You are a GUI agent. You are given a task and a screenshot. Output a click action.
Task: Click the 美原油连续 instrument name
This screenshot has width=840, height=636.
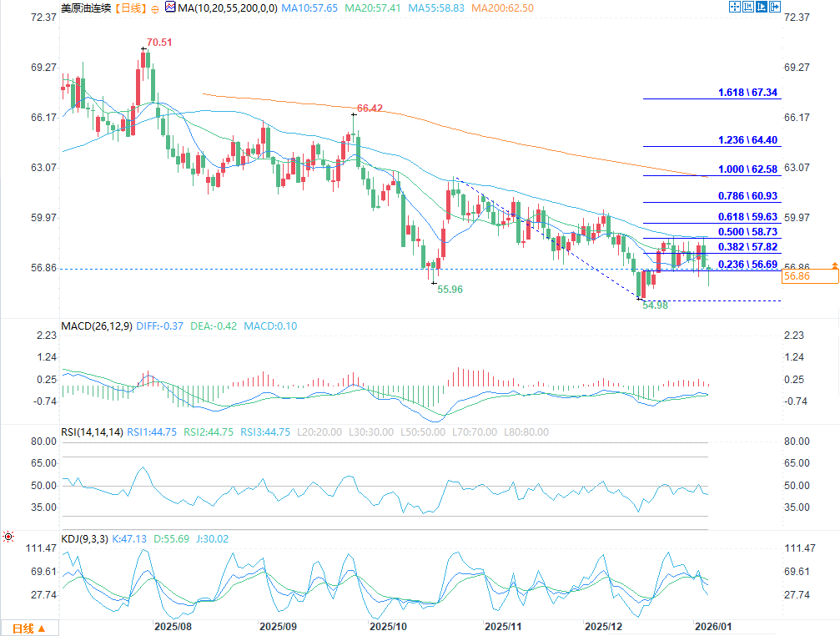point(86,8)
